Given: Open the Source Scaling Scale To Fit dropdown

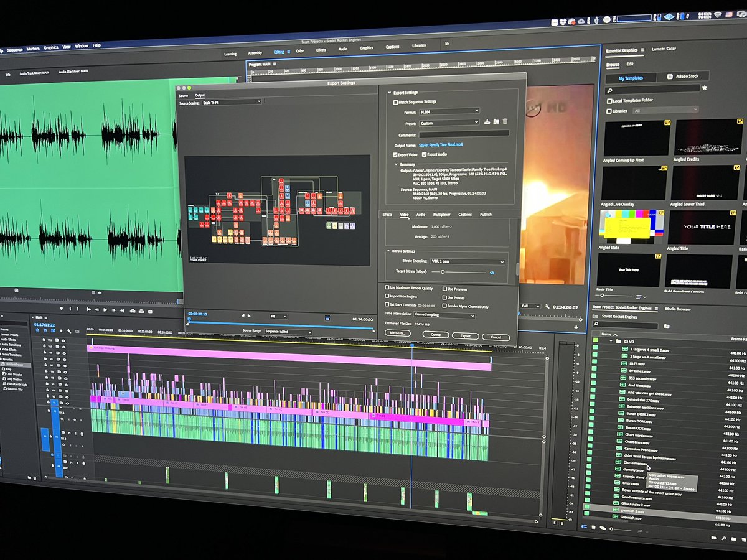Looking at the screenshot, I should (232, 102).
